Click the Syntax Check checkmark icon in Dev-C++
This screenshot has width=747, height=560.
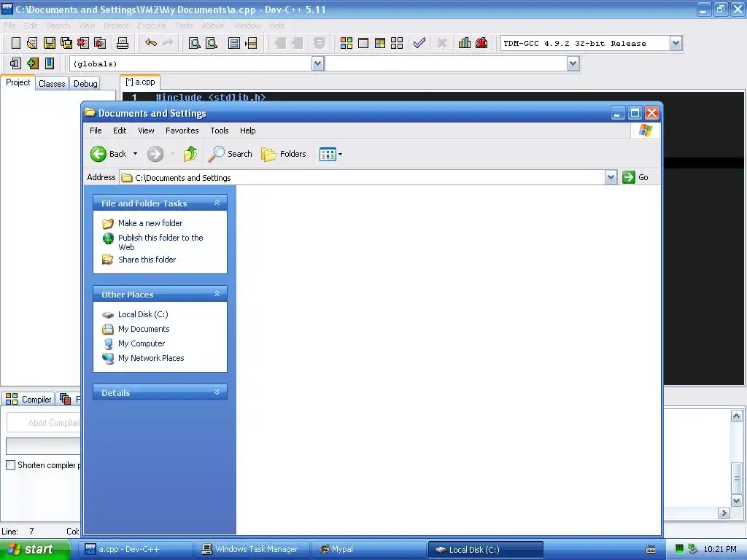pos(419,43)
